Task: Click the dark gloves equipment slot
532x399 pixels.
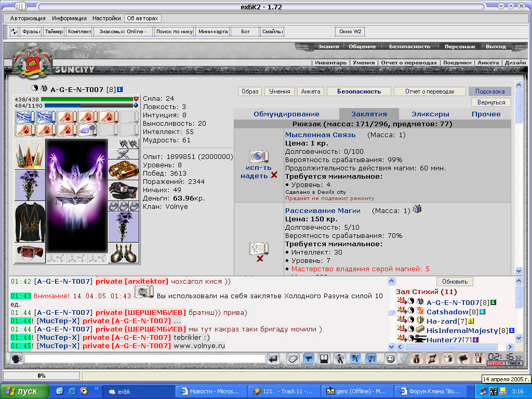Action: pyautogui.click(x=124, y=190)
